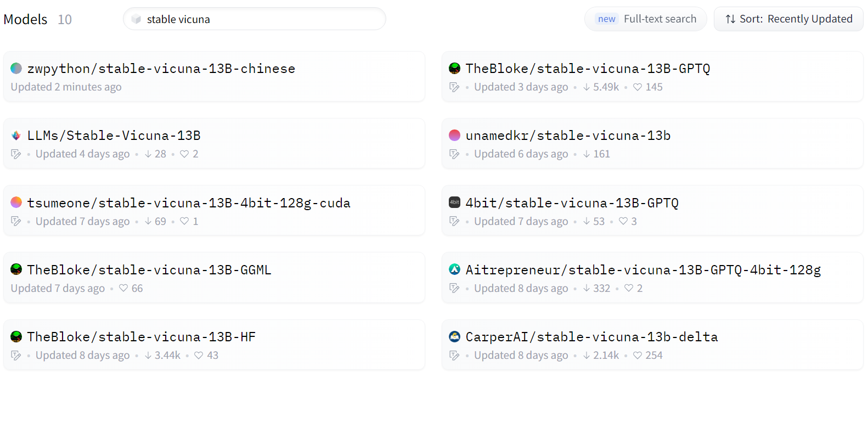Screen dimensions: 868x445
Task: Click the TheBloke avatar on stable-vicuna-13B-GPTQ
Action: [454, 68]
